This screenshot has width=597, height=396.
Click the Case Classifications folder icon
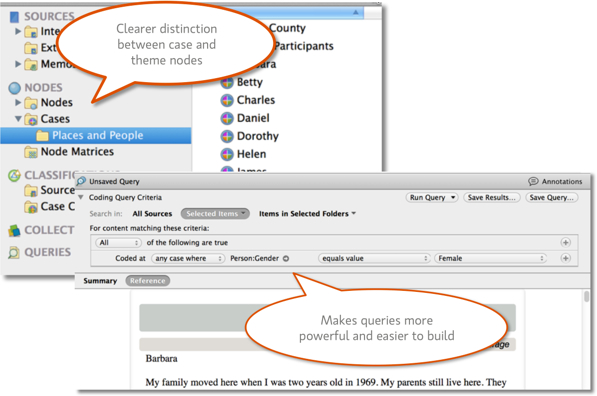coord(31,207)
